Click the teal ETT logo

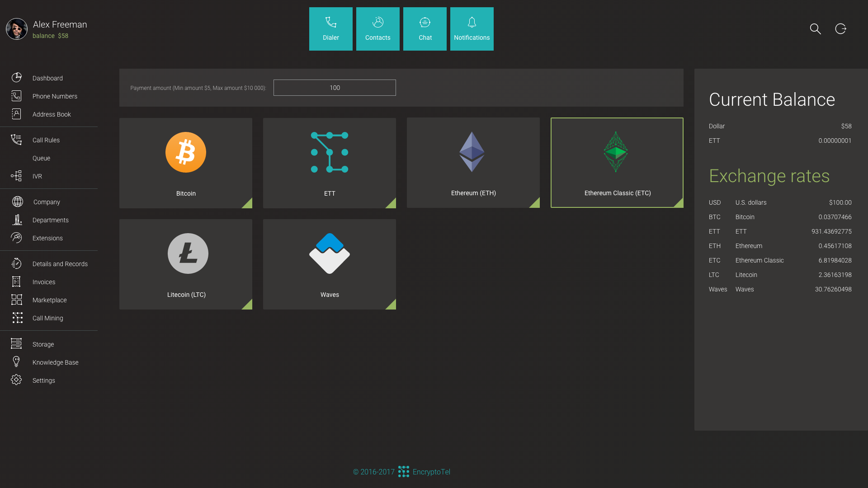(x=330, y=152)
